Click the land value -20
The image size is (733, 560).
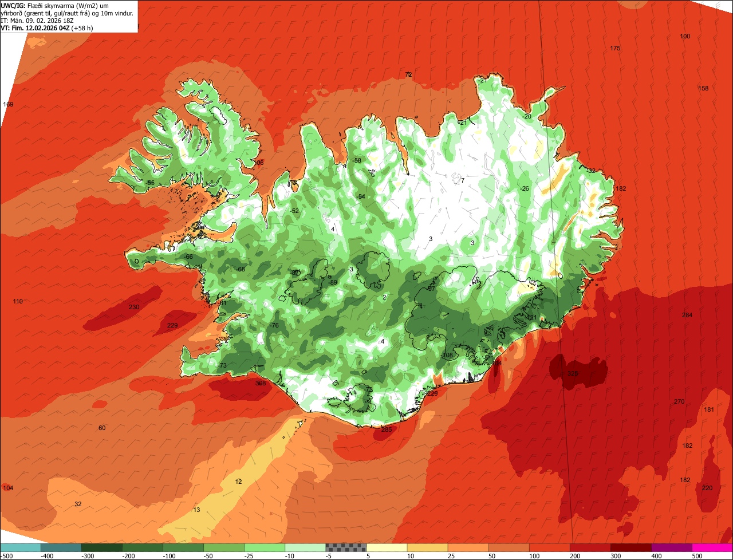point(527,116)
